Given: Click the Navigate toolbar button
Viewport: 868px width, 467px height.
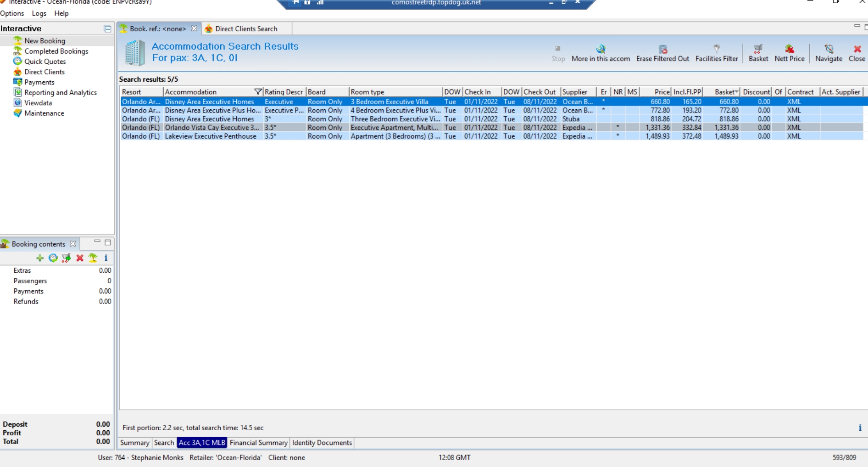Looking at the screenshot, I should (x=829, y=53).
